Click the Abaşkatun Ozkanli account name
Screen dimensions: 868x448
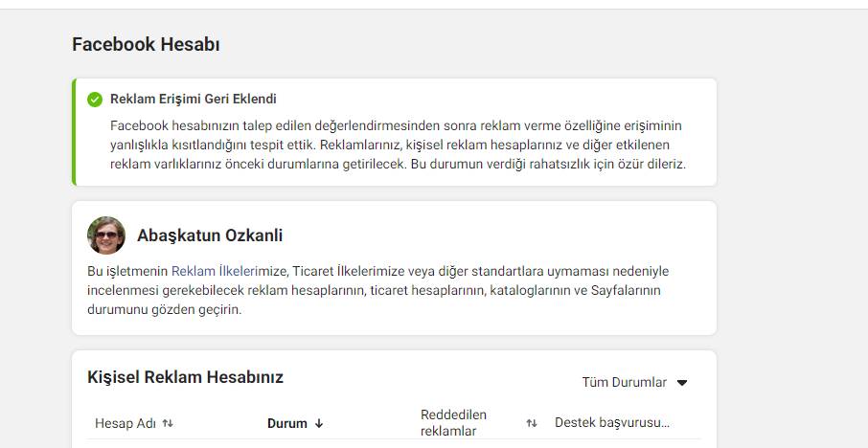[210, 235]
